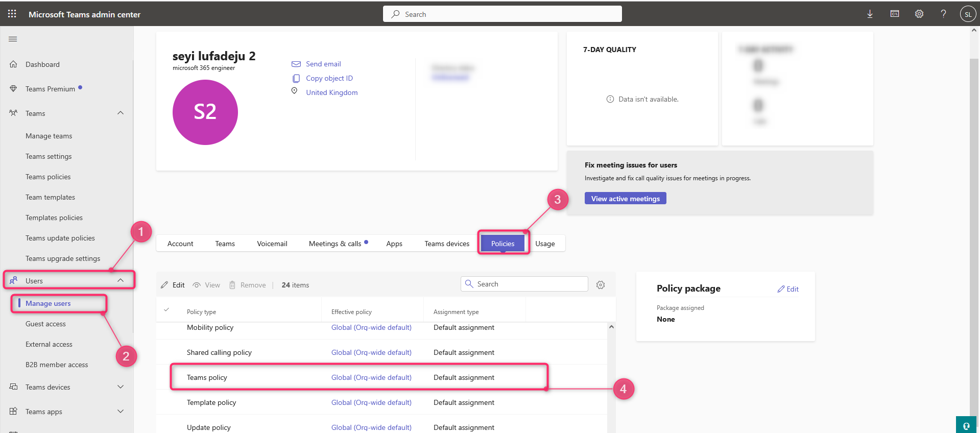This screenshot has height=433, width=980.
Task: Open policy table column settings gear
Action: point(601,285)
